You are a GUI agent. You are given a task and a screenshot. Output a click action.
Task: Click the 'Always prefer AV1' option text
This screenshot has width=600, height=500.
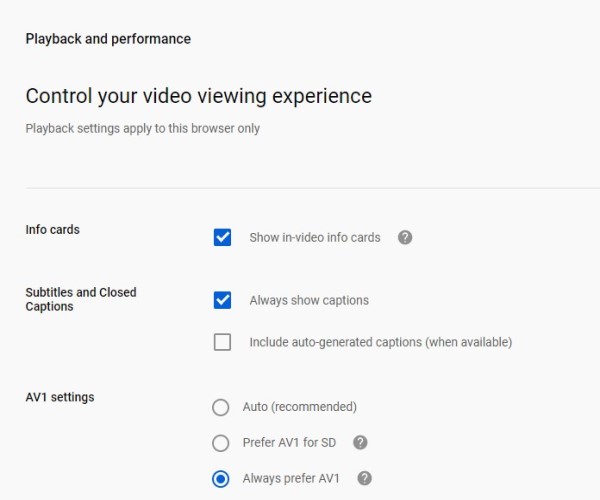(x=291, y=478)
